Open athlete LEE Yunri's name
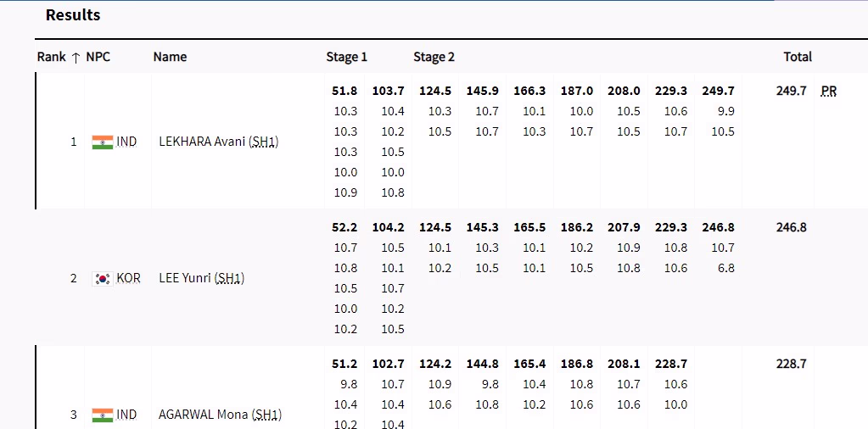This screenshot has width=868, height=429. (185, 278)
